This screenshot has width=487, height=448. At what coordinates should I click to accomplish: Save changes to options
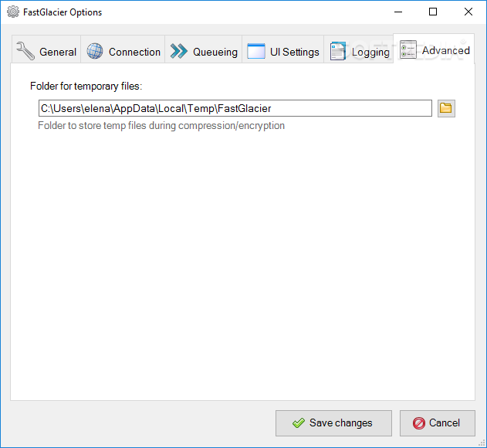[333, 423]
